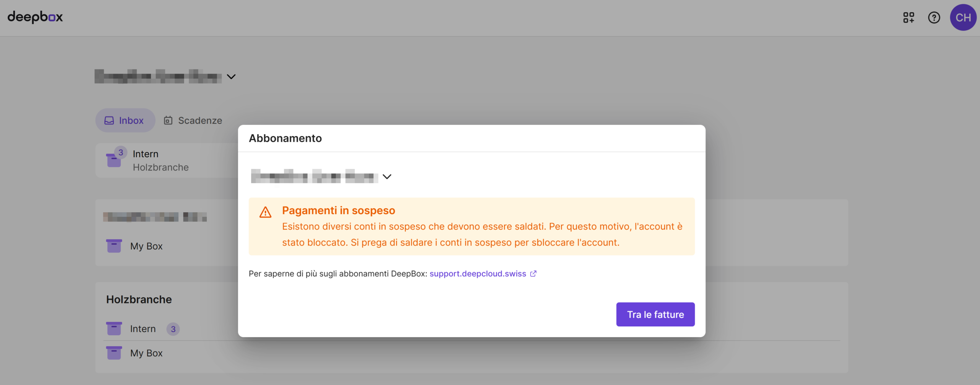Screen dimensions: 980x385
Task: Open the support.deepcloud.swiss link
Action: (477, 274)
